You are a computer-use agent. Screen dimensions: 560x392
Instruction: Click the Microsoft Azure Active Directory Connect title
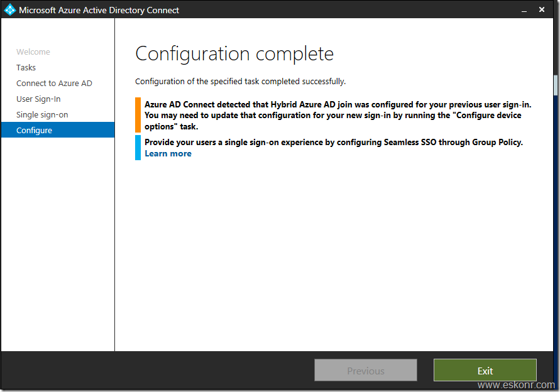coord(99,10)
